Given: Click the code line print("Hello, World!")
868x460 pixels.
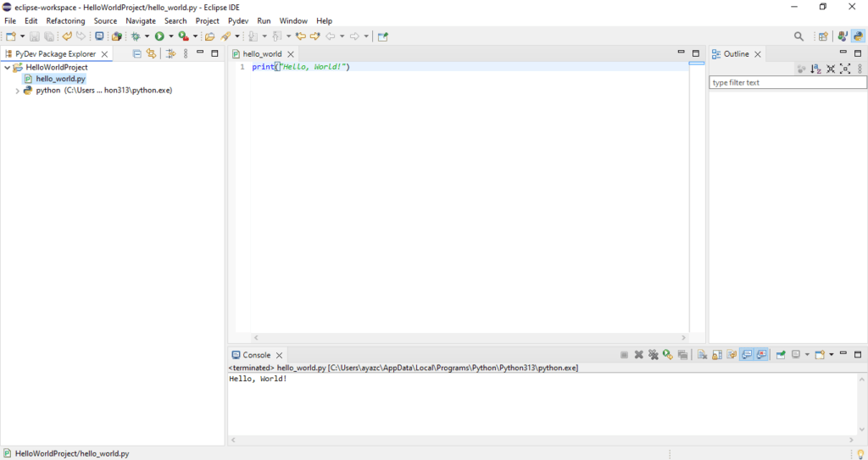Looking at the screenshot, I should pyautogui.click(x=301, y=67).
